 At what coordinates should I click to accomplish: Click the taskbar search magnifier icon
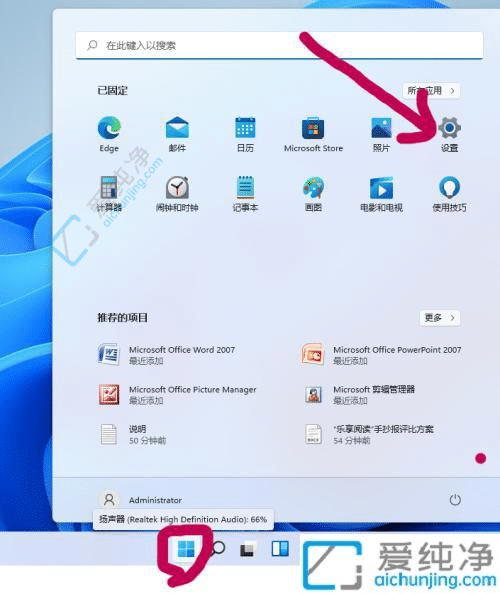pyautogui.click(x=219, y=548)
